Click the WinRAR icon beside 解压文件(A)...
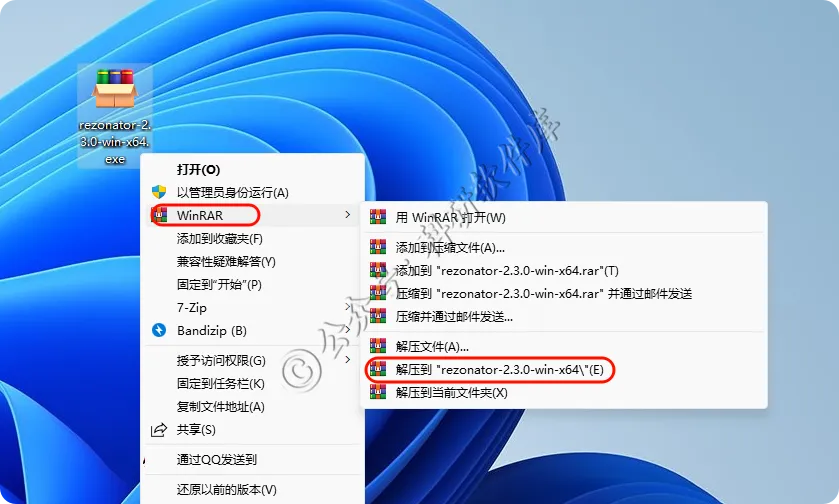Screen dimensions: 839x504 click(x=378, y=346)
